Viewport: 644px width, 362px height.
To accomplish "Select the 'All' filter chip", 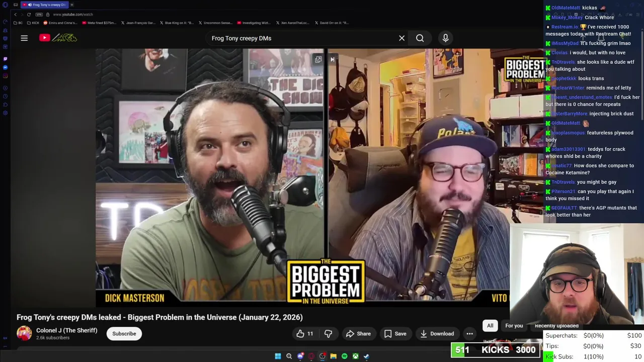I will click(x=490, y=326).
